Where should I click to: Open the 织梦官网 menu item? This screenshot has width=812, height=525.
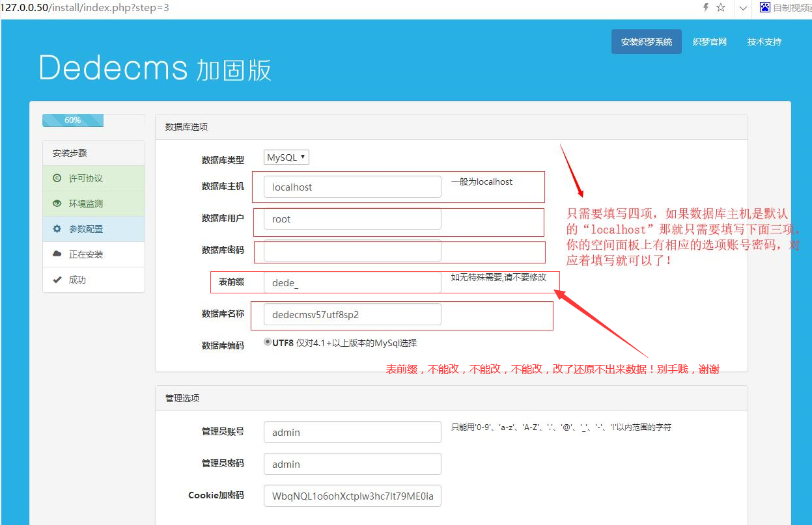coord(709,41)
